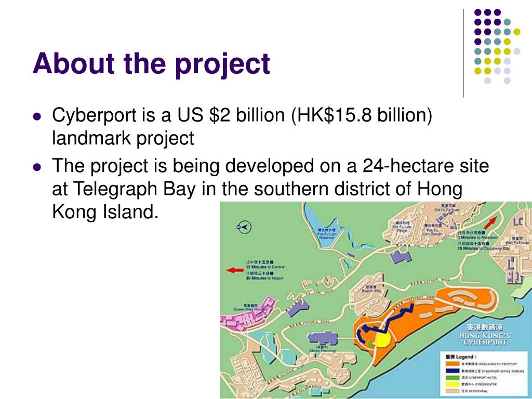This screenshot has width=532, height=399.
Task: Click the 'CYBERPORT HOTEL' legend text
Action: (x=483, y=378)
